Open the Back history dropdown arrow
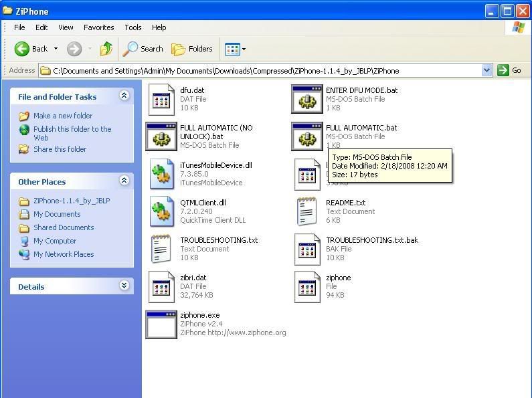The width and height of the screenshot is (532, 398). (x=56, y=49)
